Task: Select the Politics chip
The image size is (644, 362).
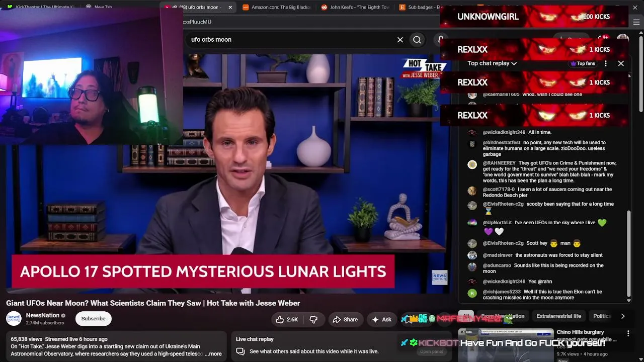Action: pos(602,316)
